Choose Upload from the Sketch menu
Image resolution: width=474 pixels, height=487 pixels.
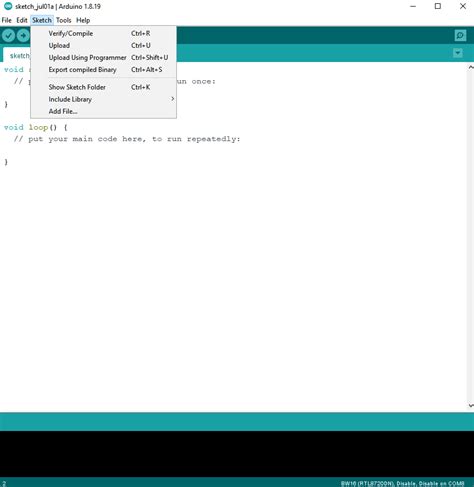(103, 45)
